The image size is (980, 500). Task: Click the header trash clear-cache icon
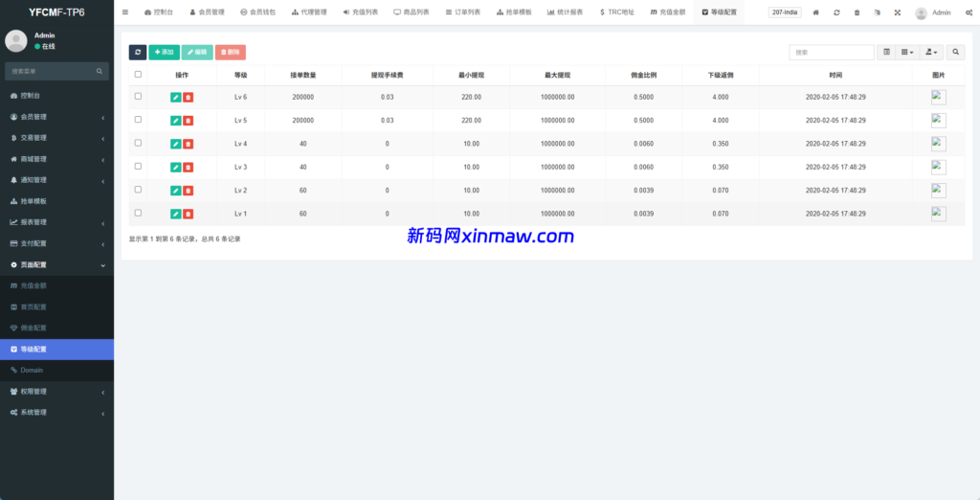pyautogui.click(x=857, y=12)
